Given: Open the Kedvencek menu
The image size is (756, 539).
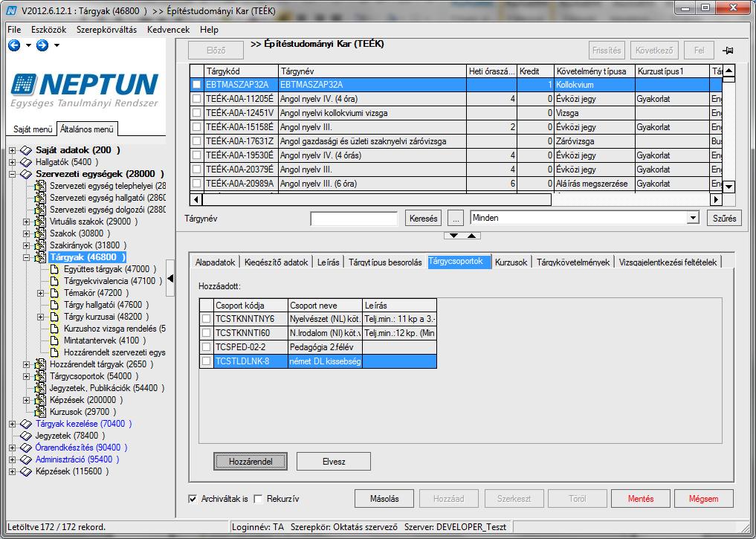Looking at the screenshot, I should pyautogui.click(x=168, y=30).
